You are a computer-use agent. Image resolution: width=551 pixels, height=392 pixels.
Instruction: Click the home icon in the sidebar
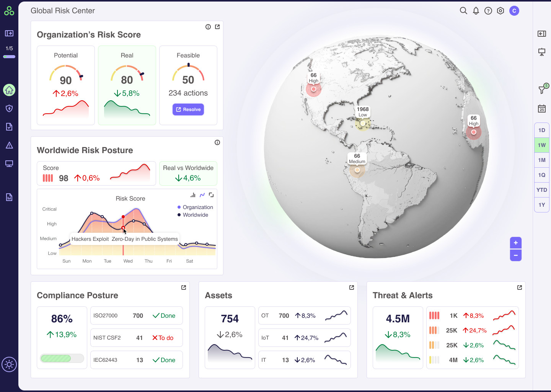pyautogui.click(x=9, y=90)
